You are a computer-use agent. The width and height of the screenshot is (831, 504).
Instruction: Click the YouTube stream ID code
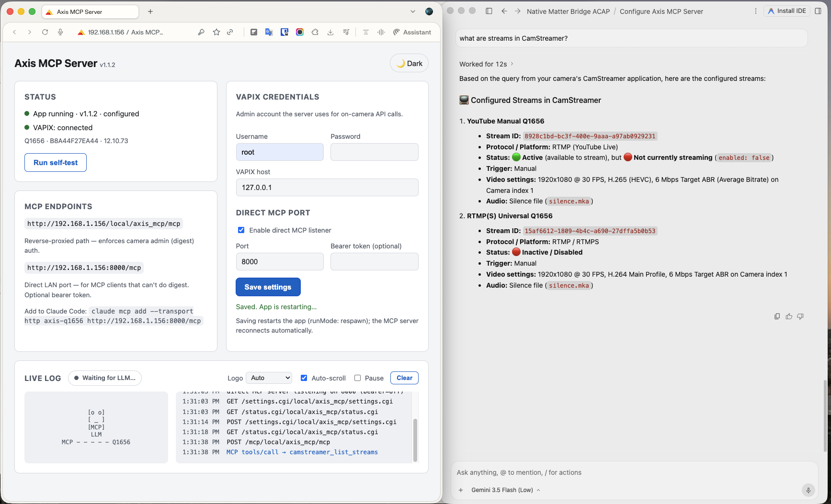click(x=590, y=136)
